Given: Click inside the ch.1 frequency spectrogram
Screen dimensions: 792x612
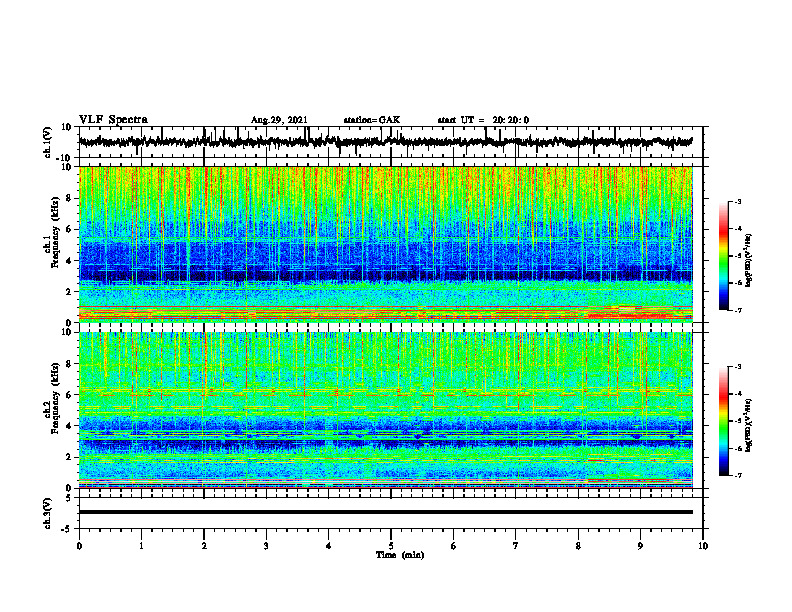Looking at the screenshot, I should [x=385, y=244].
